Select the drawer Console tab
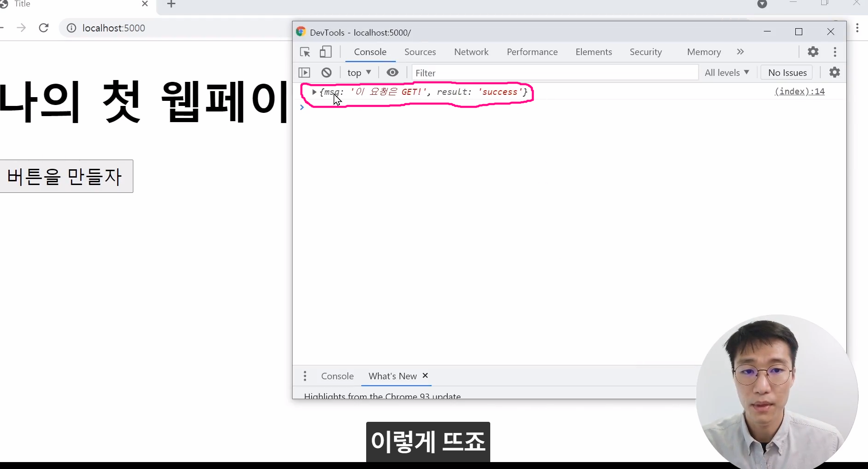Screen dimensions: 868x469 (337, 376)
